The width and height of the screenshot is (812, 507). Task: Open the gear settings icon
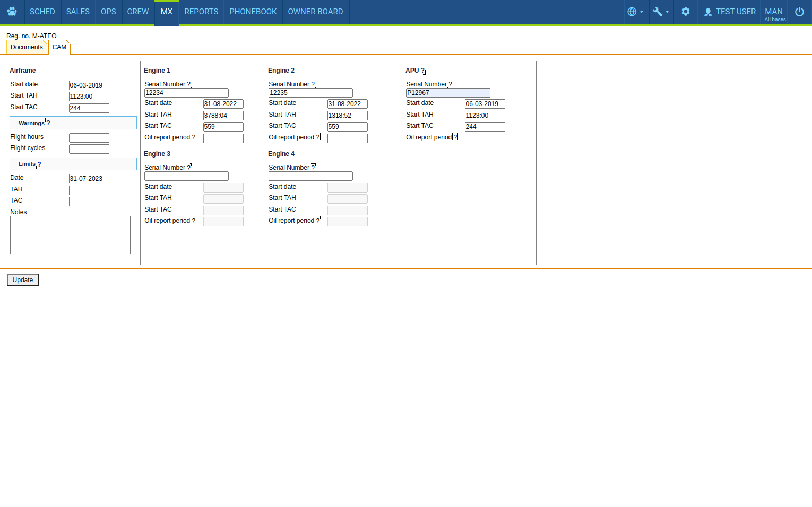click(x=685, y=12)
